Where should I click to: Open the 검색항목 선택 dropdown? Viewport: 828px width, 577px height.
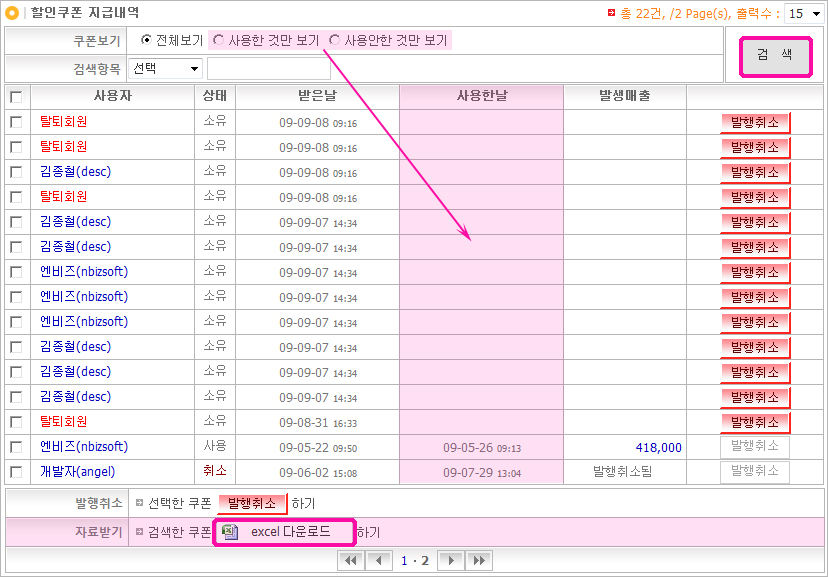[166, 69]
